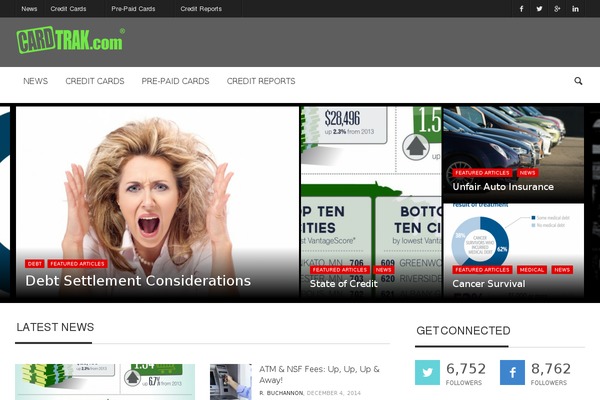Select News in the top black bar
The image size is (600, 400).
[29, 9]
